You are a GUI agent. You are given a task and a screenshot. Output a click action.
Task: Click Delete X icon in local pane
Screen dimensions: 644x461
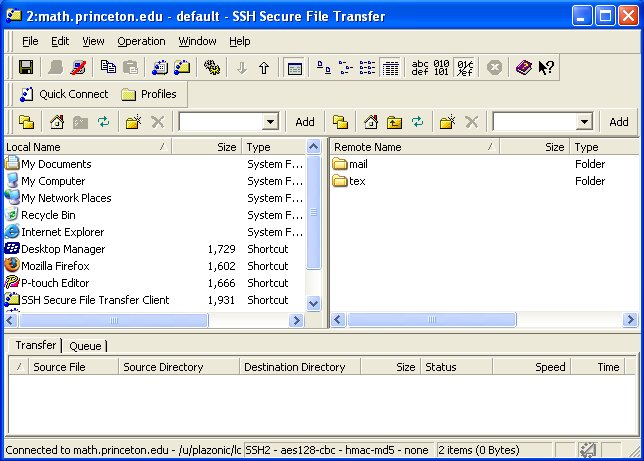(x=158, y=122)
